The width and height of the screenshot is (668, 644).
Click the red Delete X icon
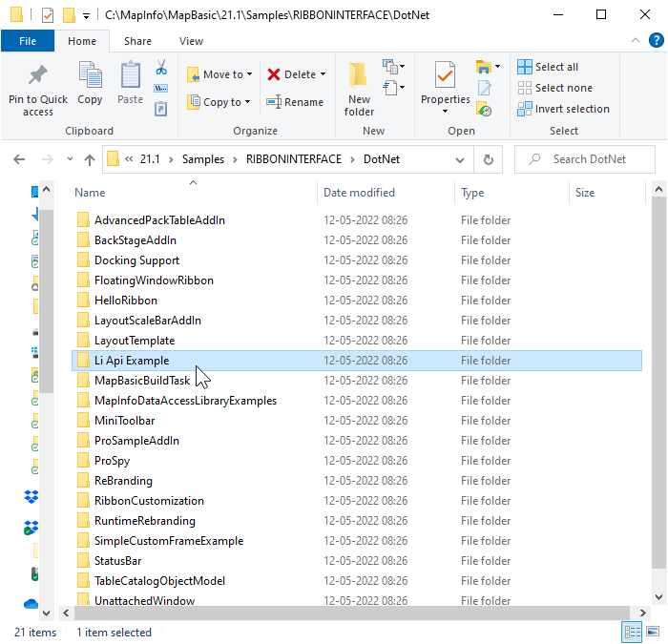[274, 74]
